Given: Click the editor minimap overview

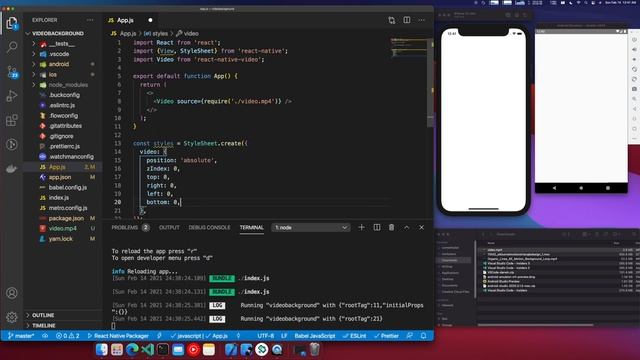Looking at the screenshot, I should (408, 47).
